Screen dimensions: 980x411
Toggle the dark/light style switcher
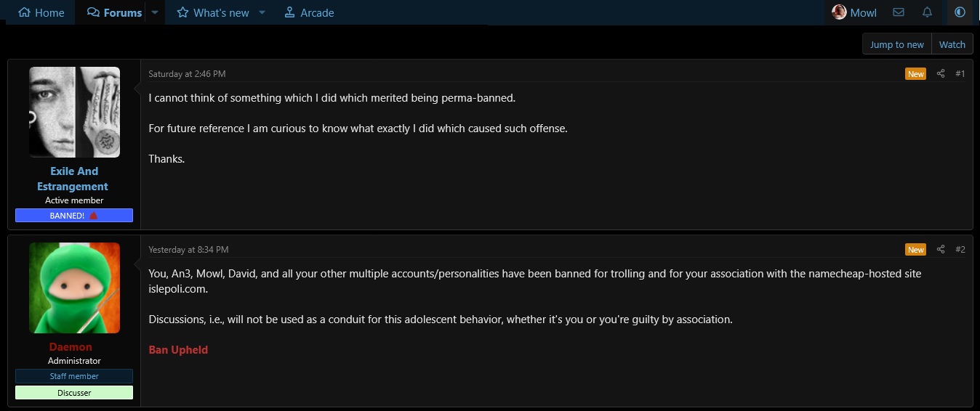pyautogui.click(x=960, y=12)
